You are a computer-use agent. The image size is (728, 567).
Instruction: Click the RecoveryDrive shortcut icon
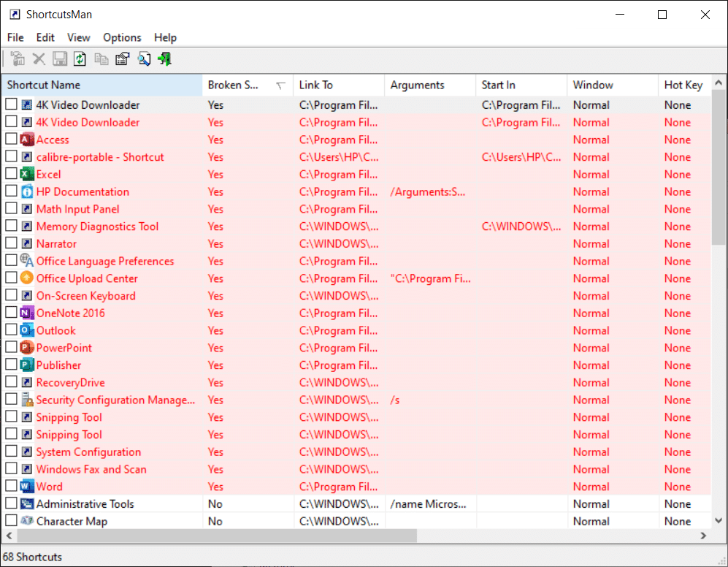click(27, 382)
